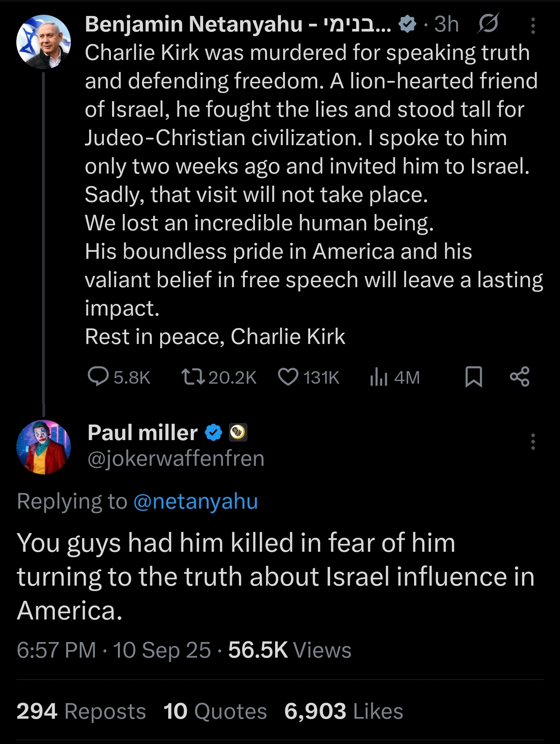View the 6,903 Likes list
The width and height of the screenshot is (560, 744).
[x=343, y=711]
